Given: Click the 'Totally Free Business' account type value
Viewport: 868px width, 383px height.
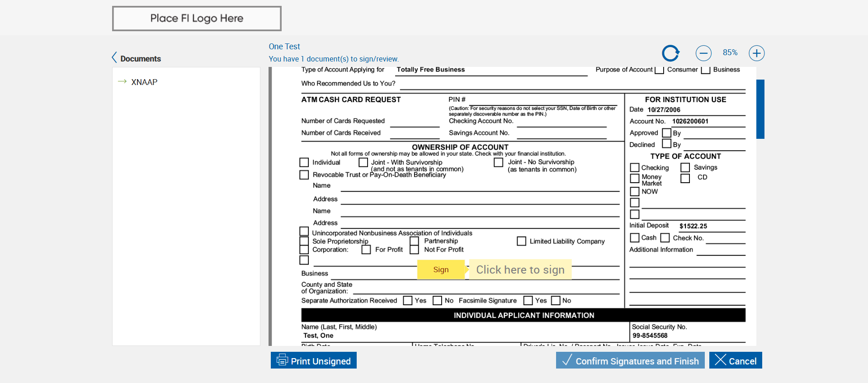Looking at the screenshot, I should pos(431,70).
